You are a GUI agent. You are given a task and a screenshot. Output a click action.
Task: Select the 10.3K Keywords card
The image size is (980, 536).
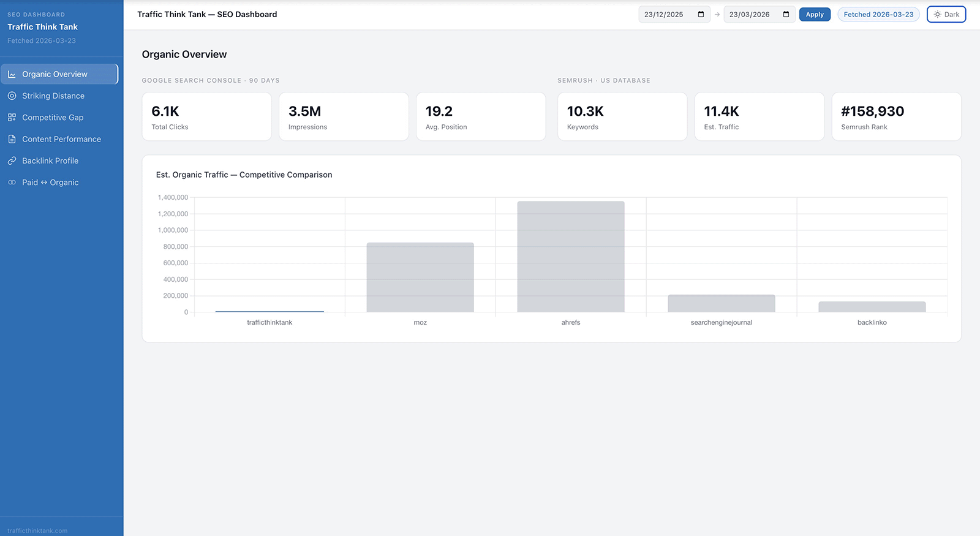[x=622, y=116]
